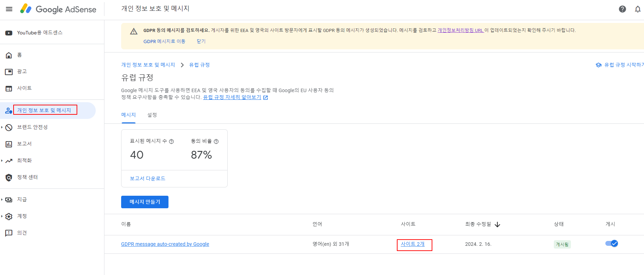
Task: Click the date 2024. 2. 16.
Action: [x=478, y=244]
